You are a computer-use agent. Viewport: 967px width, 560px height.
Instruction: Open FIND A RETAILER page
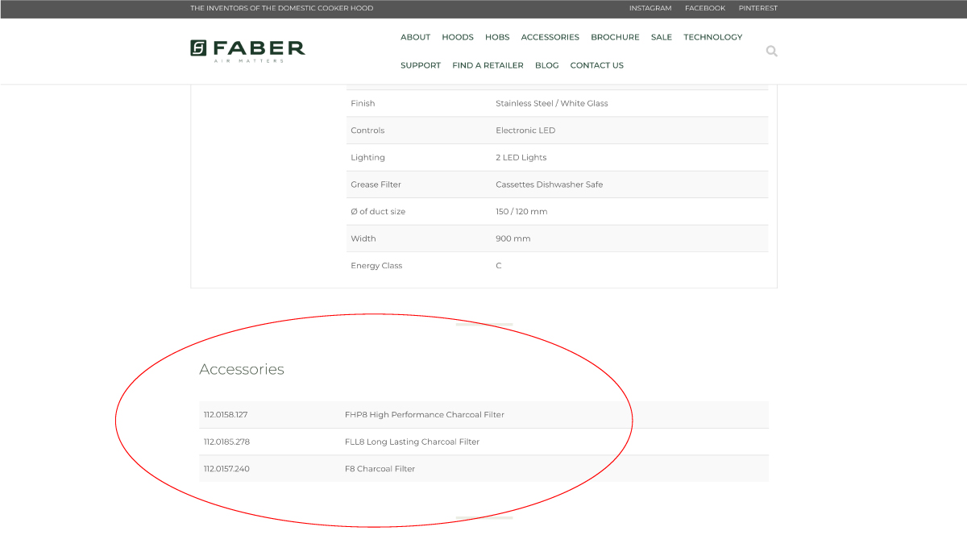point(488,65)
